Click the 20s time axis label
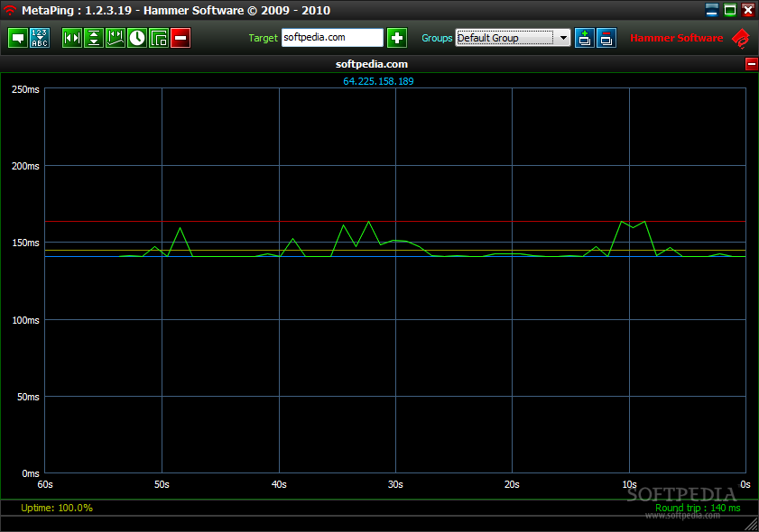 coord(512,484)
